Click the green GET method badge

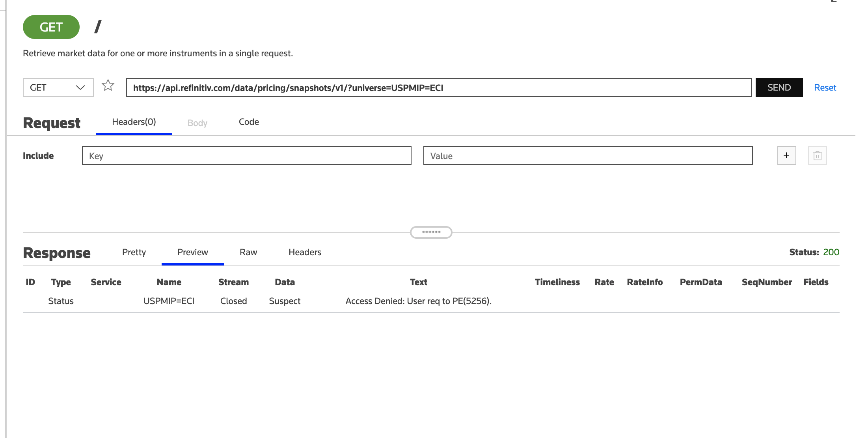[51, 27]
